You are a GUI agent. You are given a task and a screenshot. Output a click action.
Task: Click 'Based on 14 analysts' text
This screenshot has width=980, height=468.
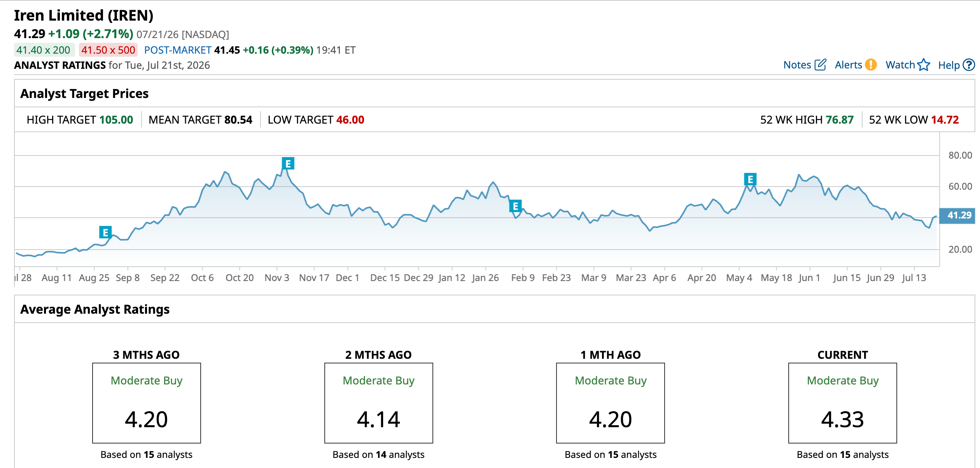pyautogui.click(x=378, y=455)
